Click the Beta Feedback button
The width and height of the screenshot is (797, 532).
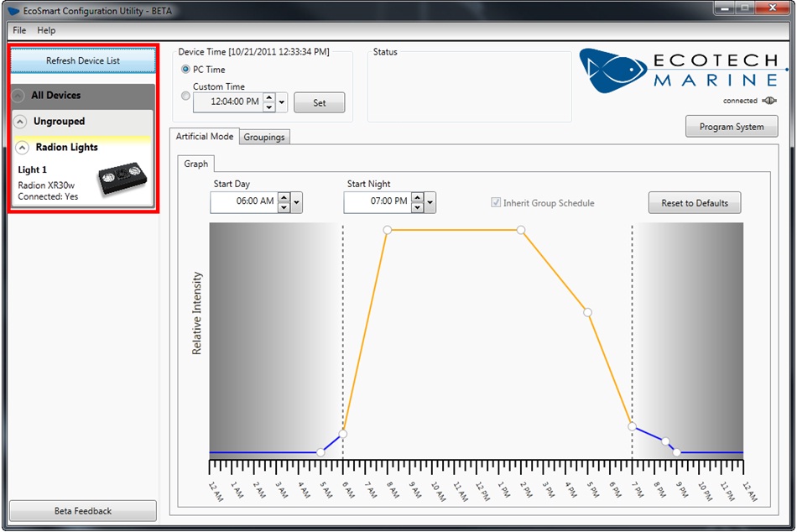click(83, 511)
